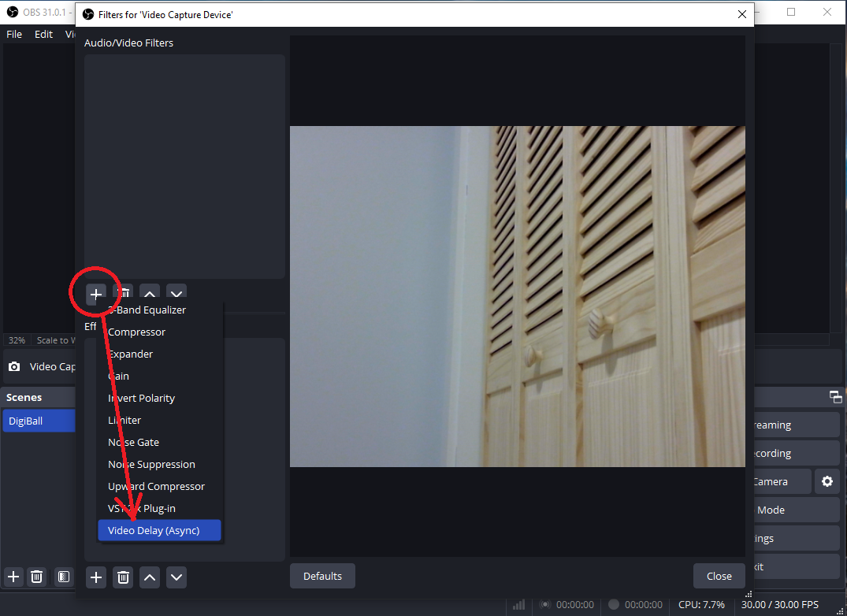Image resolution: width=847 pixels, height=616 pixels.
Task: Click the Close button in the Filters dialog
Action: (719, 576)
